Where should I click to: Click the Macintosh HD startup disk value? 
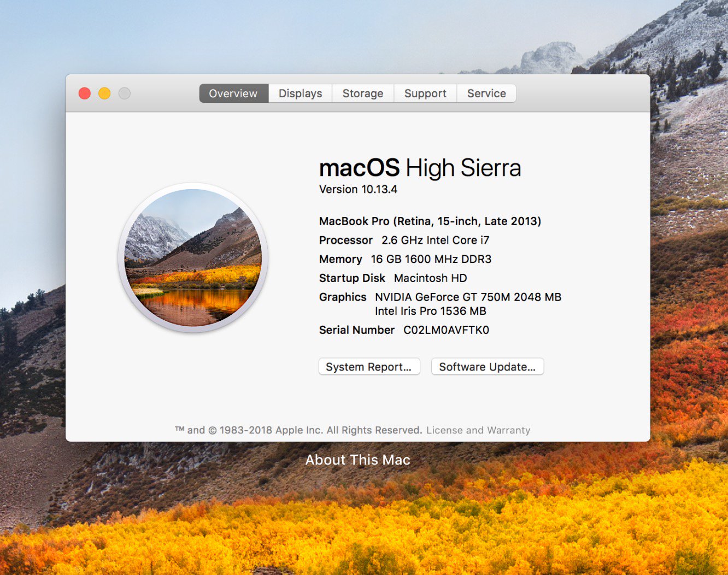point(430,278)
